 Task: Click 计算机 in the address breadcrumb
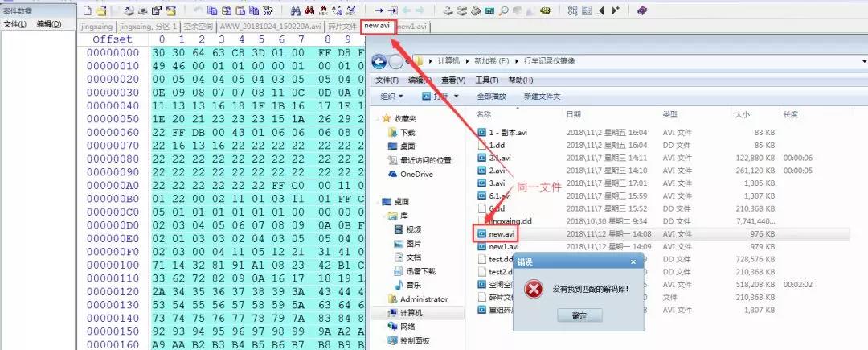coord(448,61)
